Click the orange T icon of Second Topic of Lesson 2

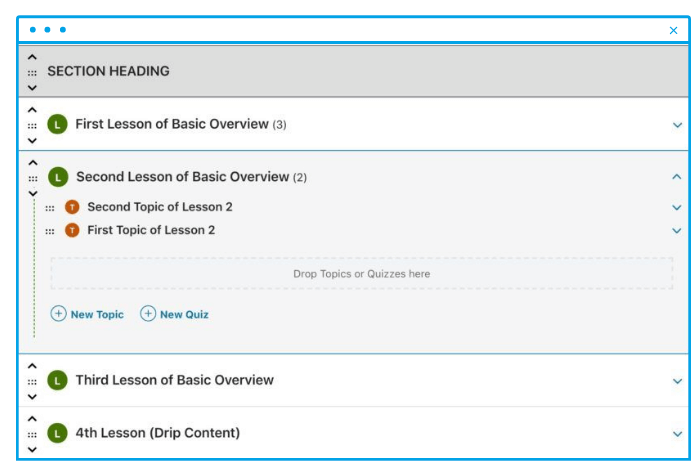tap(72, 207)
